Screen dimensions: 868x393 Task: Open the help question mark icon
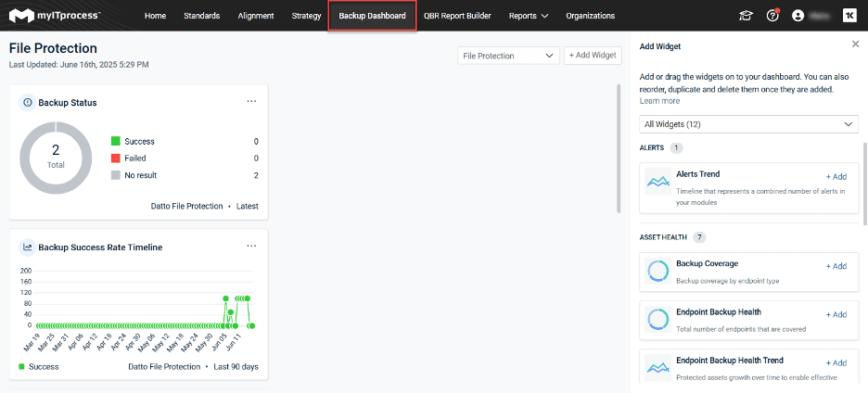772,16
